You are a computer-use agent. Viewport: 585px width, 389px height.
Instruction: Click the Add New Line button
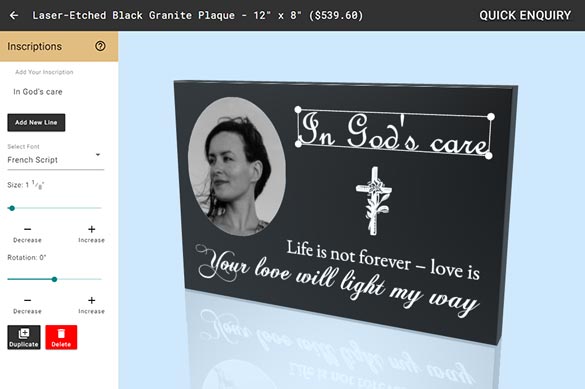pyautogui.click(x=36, y=122)
